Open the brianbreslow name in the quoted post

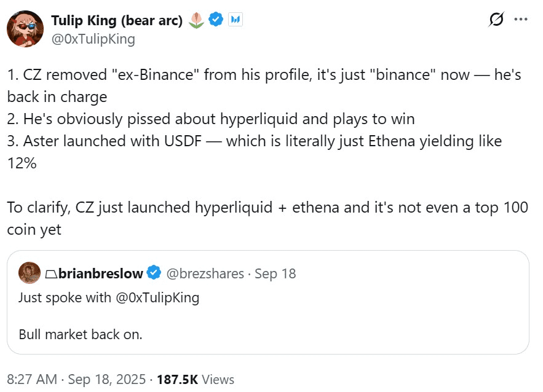[101, 273]
